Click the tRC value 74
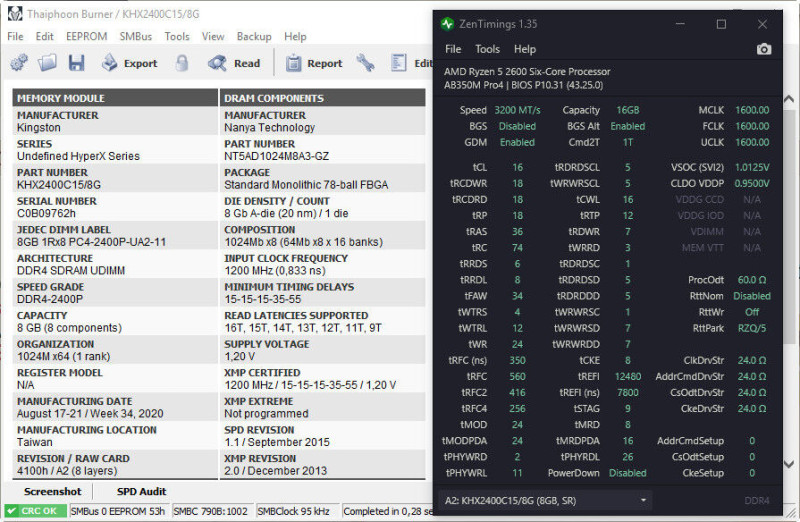 click(x=517, y=247)
